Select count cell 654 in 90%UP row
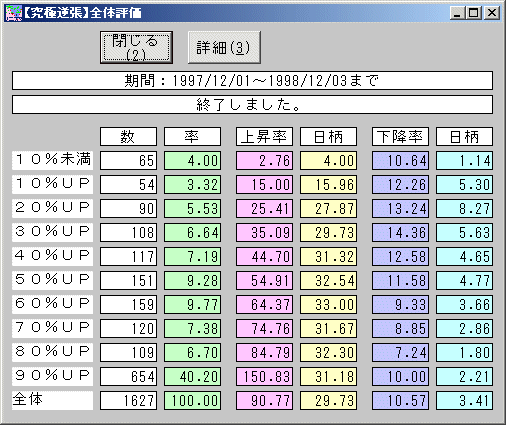Image resolution: width=506 pixels, height=425 pixels. [128, 376]
